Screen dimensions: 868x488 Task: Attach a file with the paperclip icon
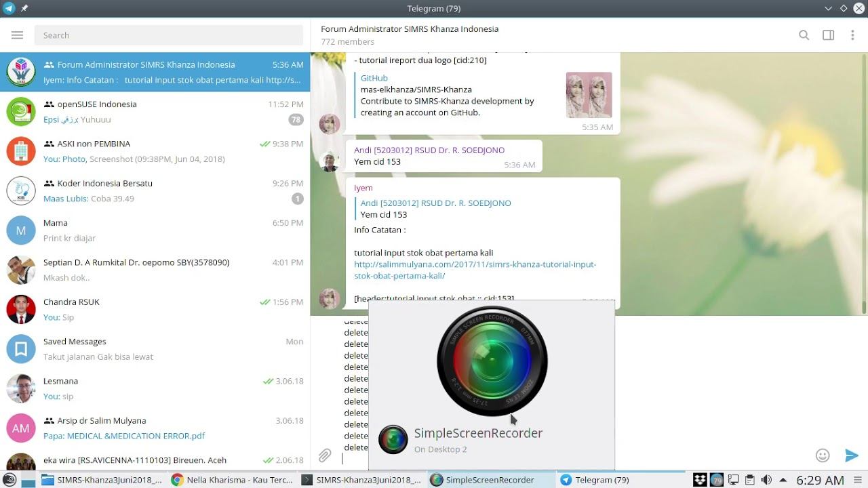point(325,455)
